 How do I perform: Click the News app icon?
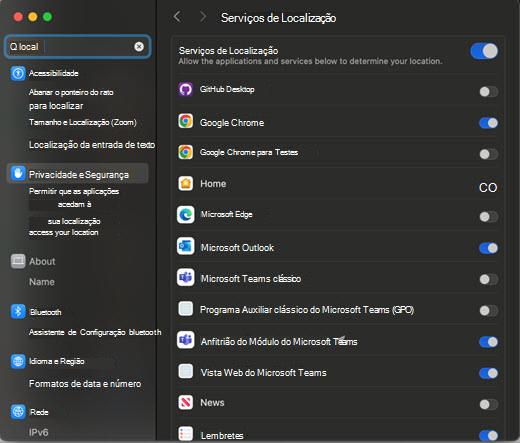[x=186, y=402]
